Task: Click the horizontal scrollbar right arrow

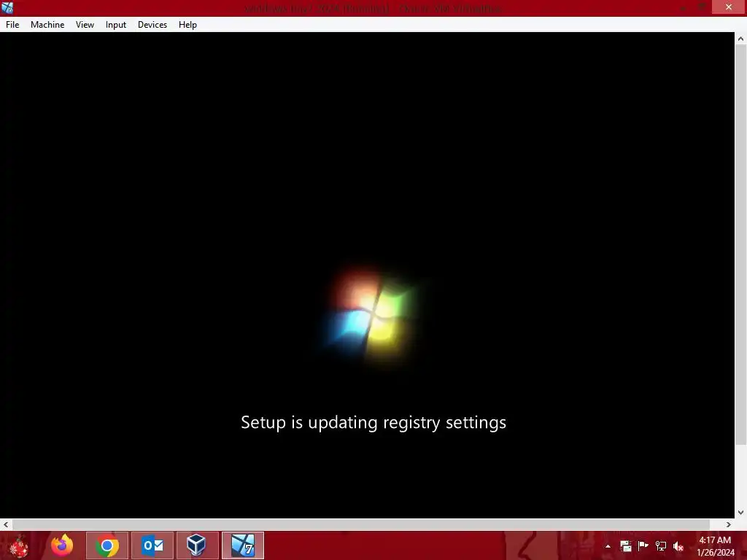Action: click(729, 524)
